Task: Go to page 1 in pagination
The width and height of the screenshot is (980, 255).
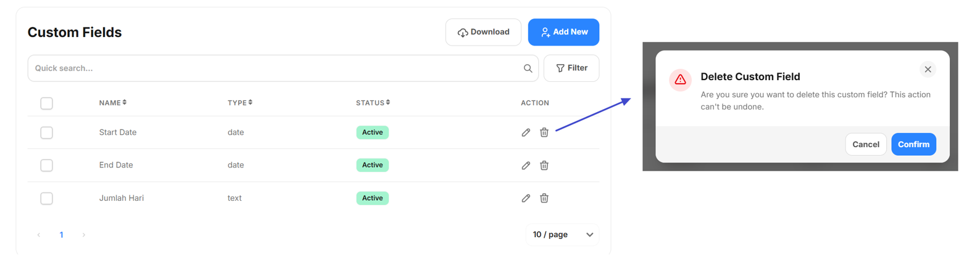Action: click(x=61, y=235)
